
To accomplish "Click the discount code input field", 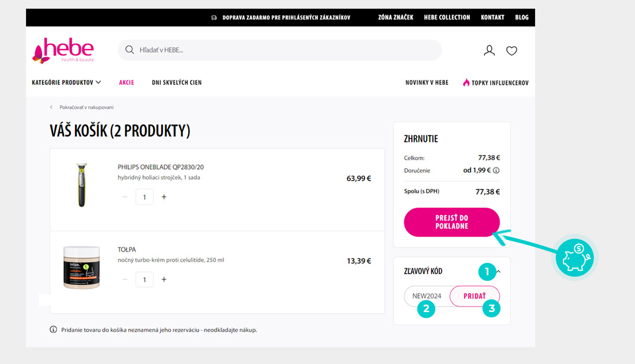I will pyautogui.click(x=427, y=296).
